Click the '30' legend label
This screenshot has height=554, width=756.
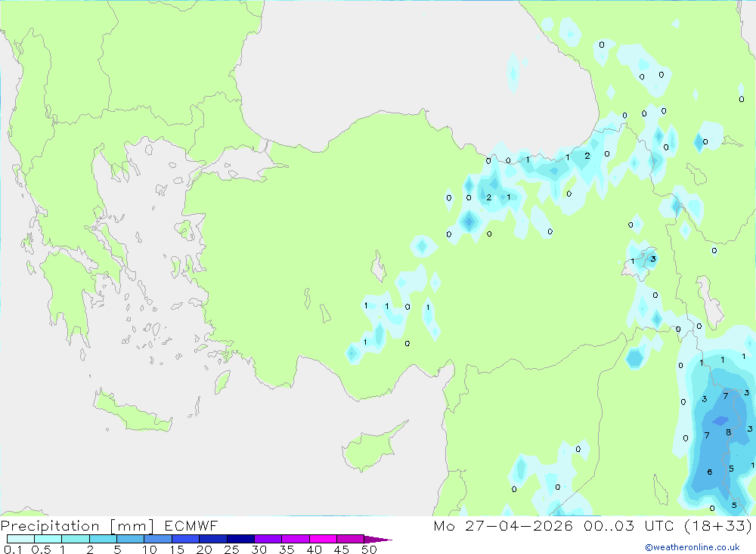click(x=259, y=549)
